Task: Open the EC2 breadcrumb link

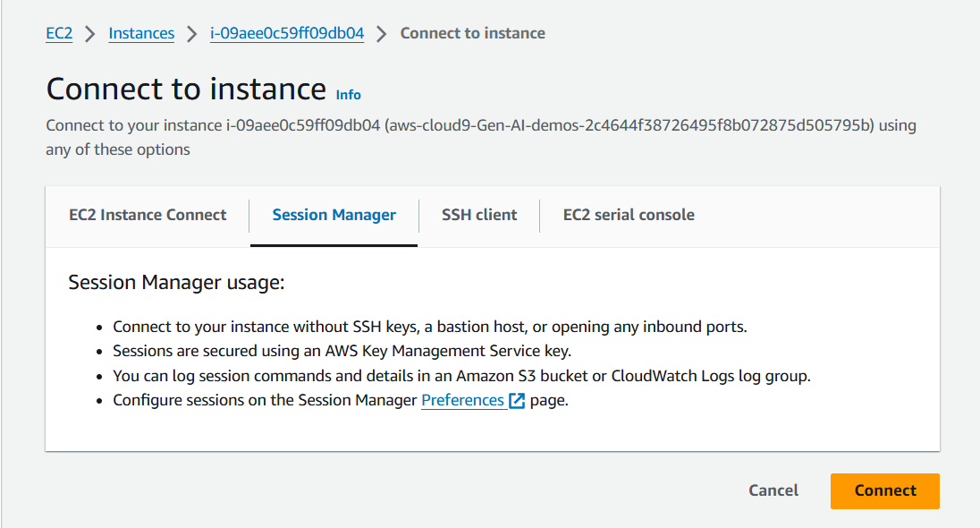Action: (59, 33)
